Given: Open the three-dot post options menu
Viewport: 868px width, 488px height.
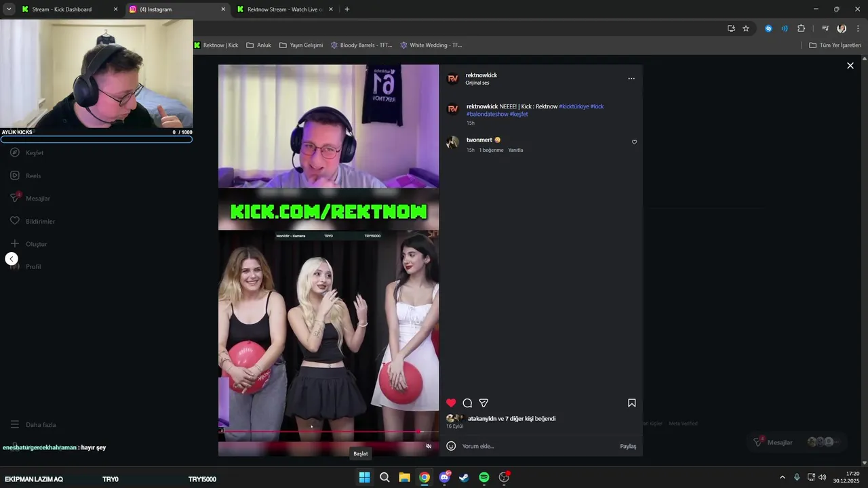Looking at the screenshot, I should [631, 79].
